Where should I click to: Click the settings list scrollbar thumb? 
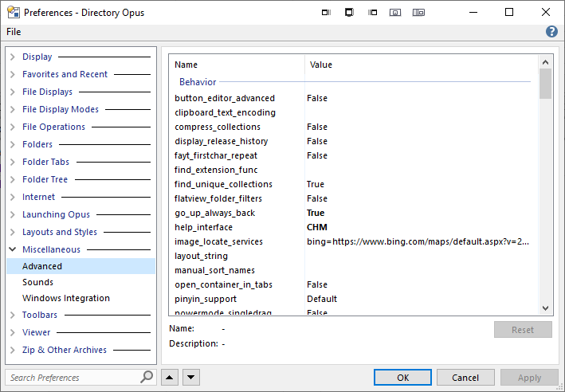(x=545, y=84)
